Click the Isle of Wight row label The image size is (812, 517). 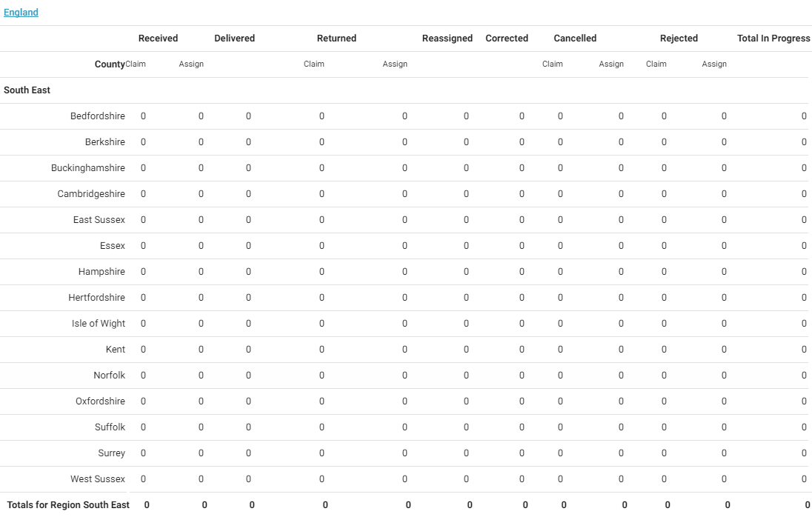(x=99, y=324)
